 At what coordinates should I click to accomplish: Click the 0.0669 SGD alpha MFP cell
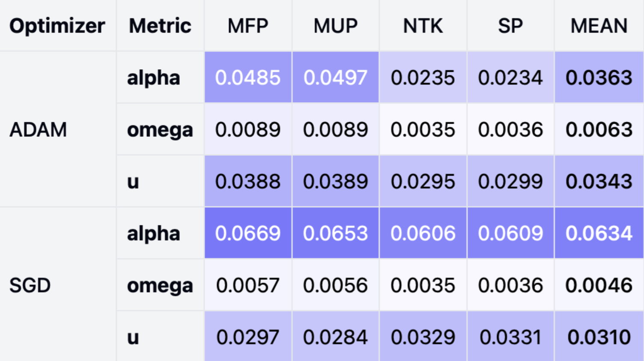[248, 233]
